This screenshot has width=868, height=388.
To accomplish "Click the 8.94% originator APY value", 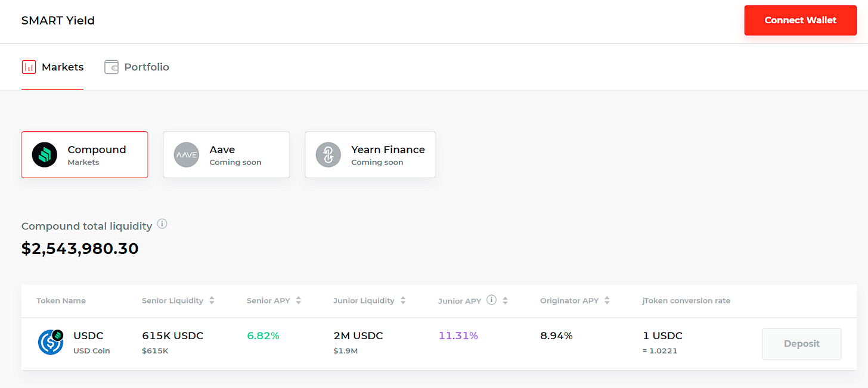I will [x=556, y=336].
